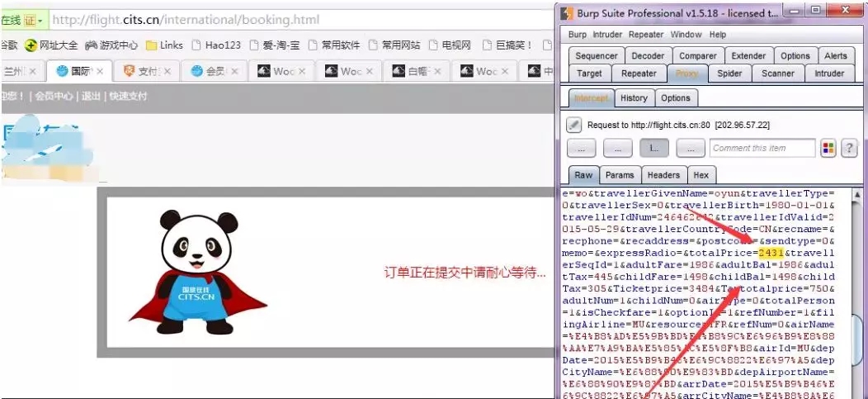Screen dimensions: 868x399
Task: Open the Window menu
Action: (686, 35)
